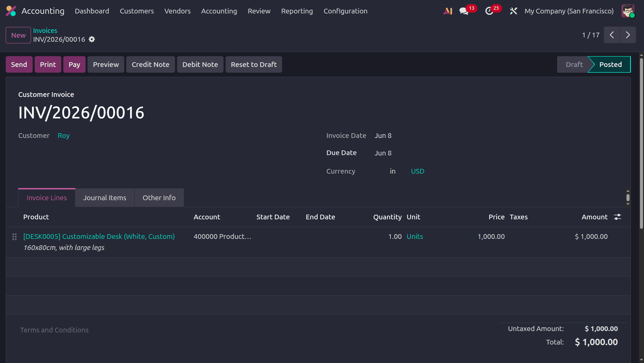
Task: Click the Start Date column header
Action: (x=273, y=217)
